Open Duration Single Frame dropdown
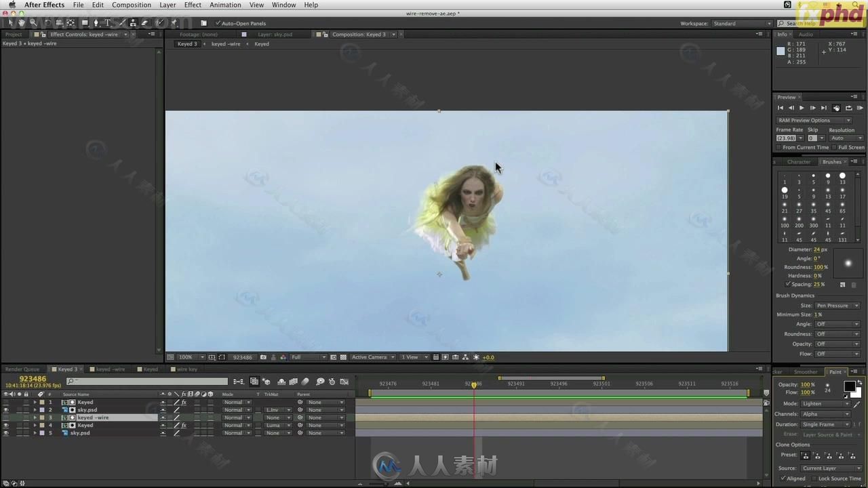Image resolution: width=868 pixels, height=488 pixels. 825,424
